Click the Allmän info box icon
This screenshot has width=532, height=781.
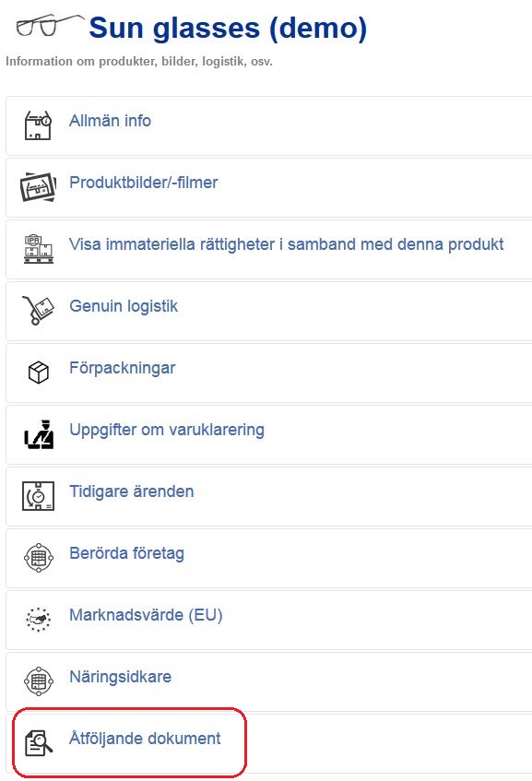tap(38, 125)
